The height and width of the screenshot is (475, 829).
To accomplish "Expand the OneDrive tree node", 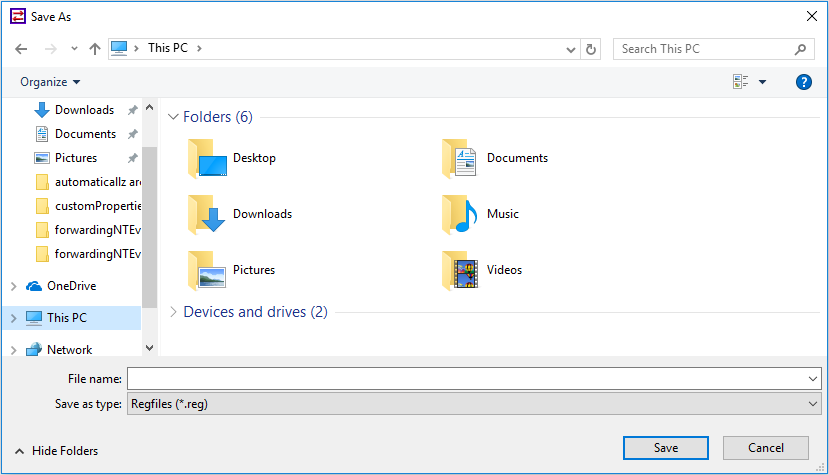I will (x=13, y=286).
